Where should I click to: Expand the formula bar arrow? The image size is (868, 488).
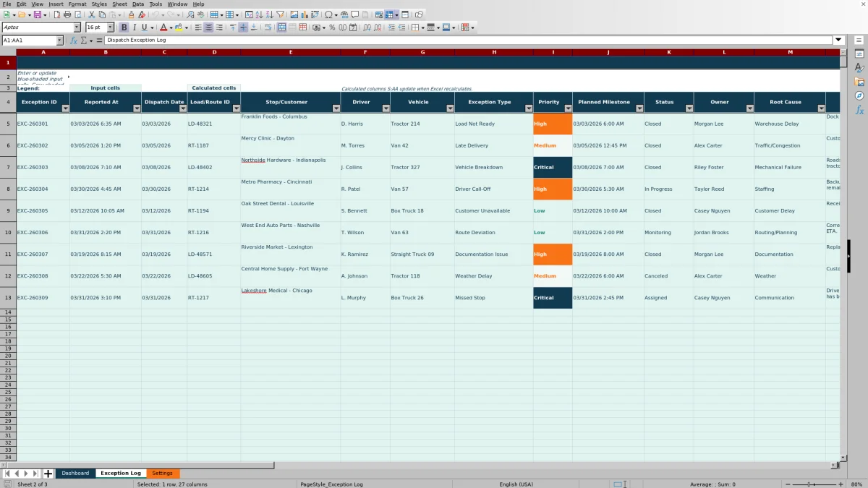click(838, 40)
